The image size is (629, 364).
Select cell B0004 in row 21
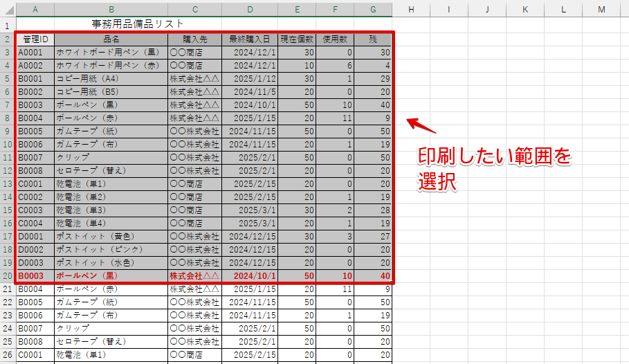(35, 289)
